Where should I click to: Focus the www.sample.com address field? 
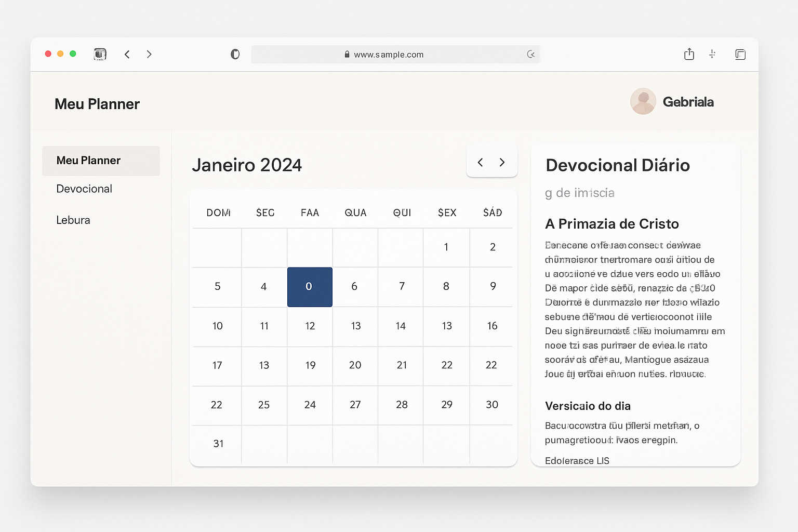(395, 54)
